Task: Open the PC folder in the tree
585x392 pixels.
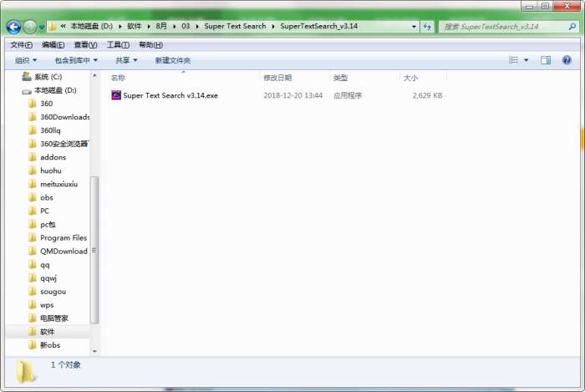Action: [x=44, y=211]
